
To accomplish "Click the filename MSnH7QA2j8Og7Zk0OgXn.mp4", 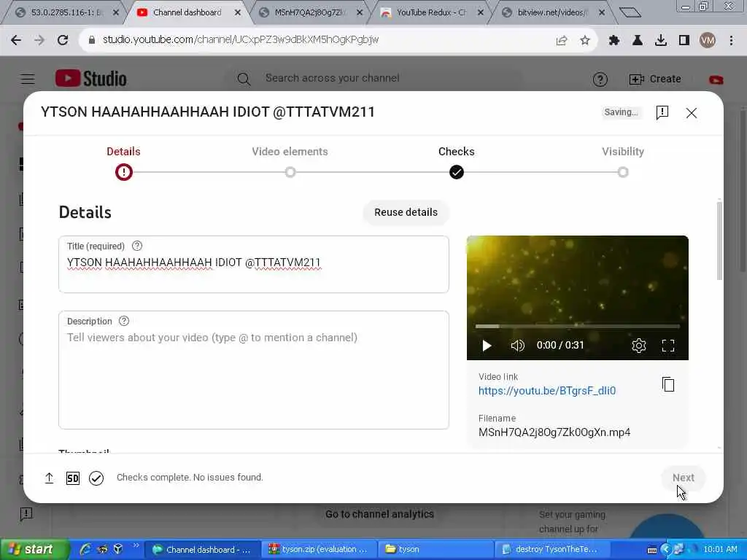I will [x=554, y=432].
